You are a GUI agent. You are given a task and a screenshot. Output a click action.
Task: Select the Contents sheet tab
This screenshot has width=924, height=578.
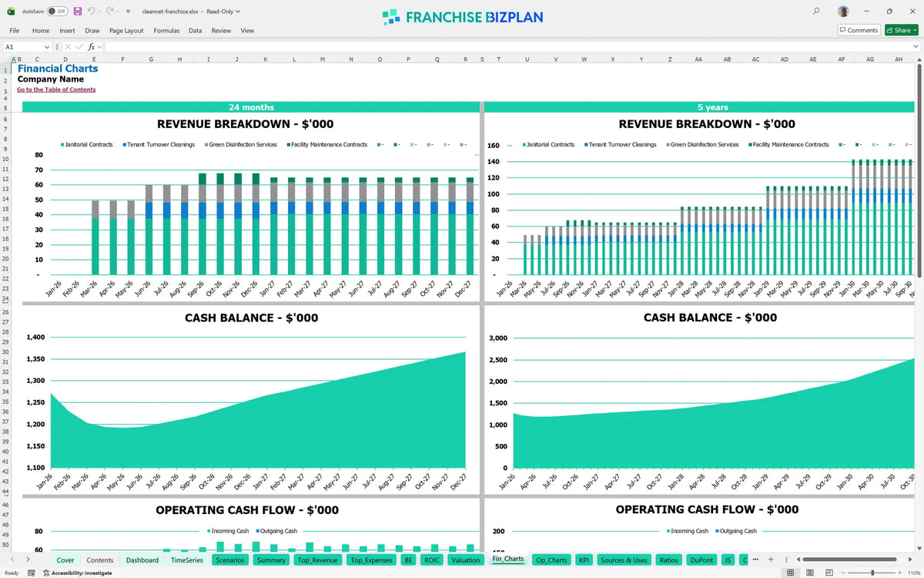pyautogui.click(x=100, y=560)
